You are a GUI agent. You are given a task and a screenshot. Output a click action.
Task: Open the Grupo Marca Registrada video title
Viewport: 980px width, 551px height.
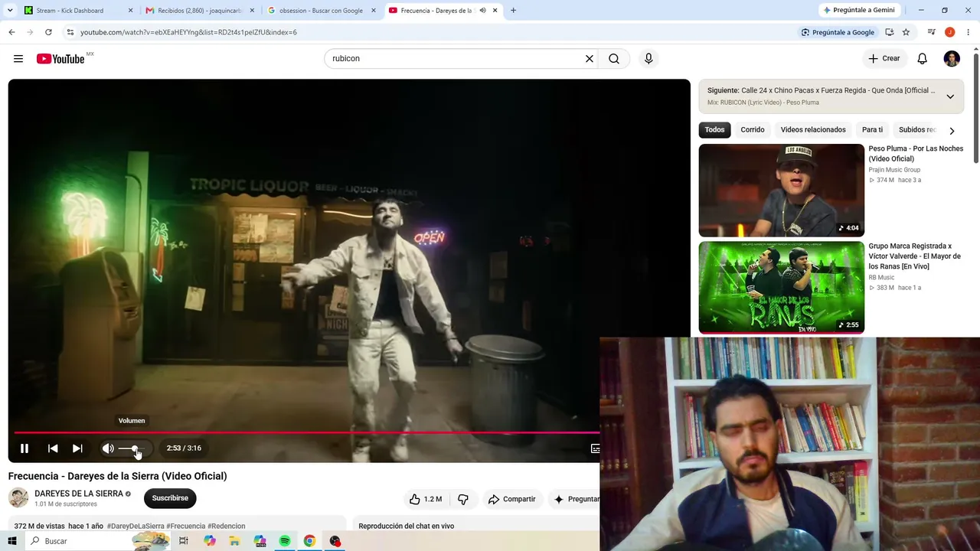(x=914, y=256)
